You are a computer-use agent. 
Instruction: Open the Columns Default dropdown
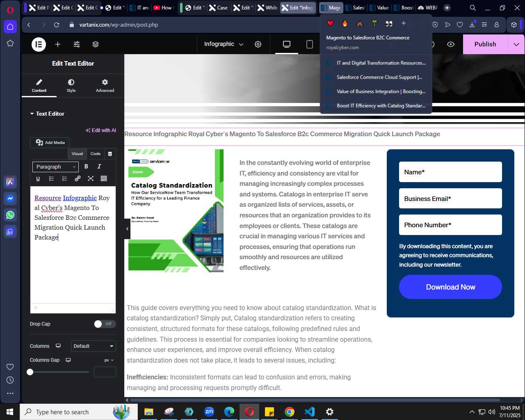[x=94, y=346]
